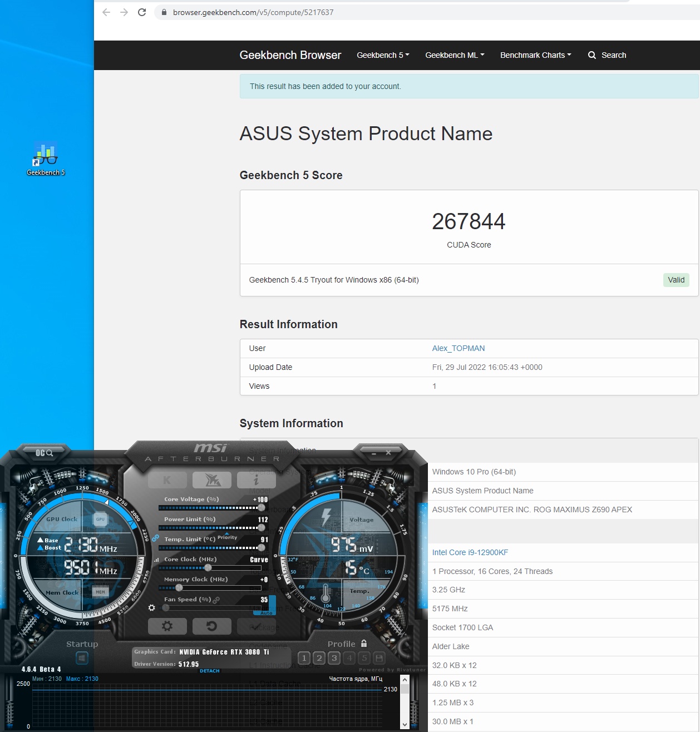Toggle the Temp. Limit Priority marker

(227, 537)
